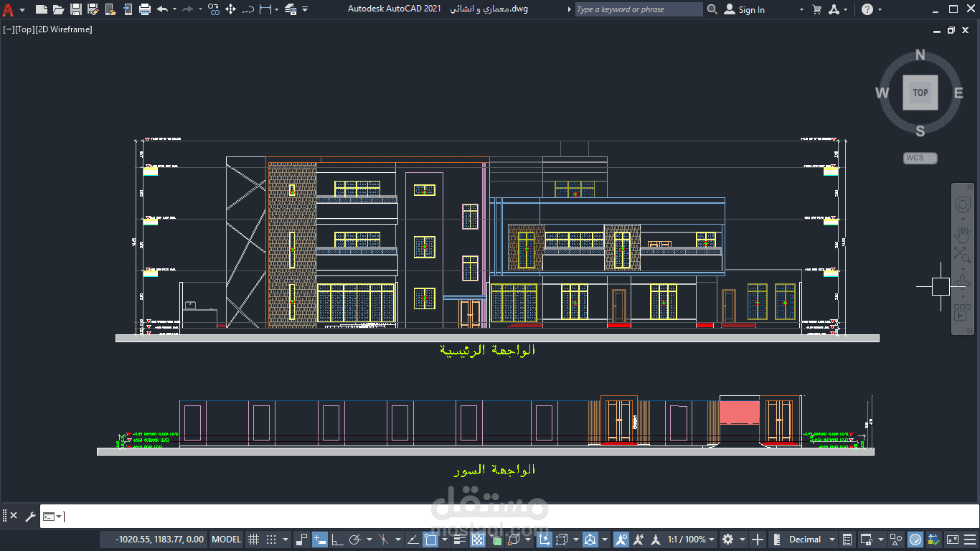Click Save to Web & Mobile icon
980x551 pixels.
click(128, 10)
